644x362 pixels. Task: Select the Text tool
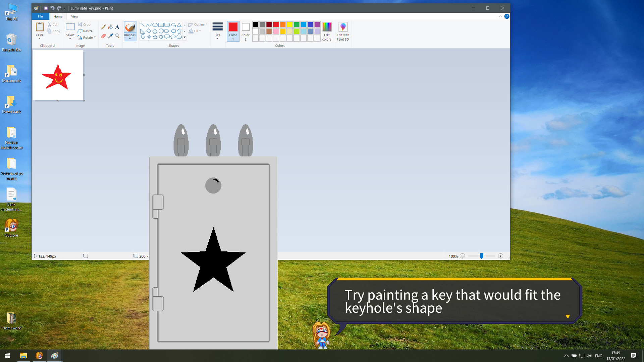[117, 27]
